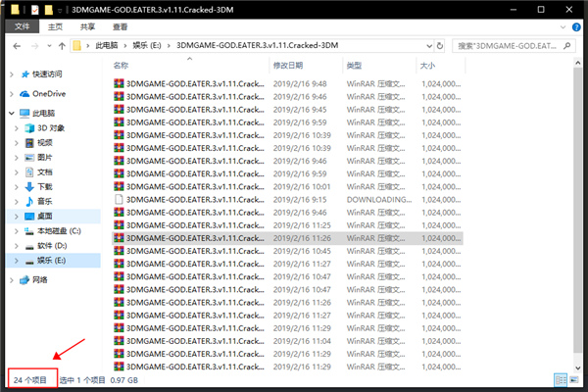Open the 3D 对象 folder icon
588x392 pixels.
(29, 128)
